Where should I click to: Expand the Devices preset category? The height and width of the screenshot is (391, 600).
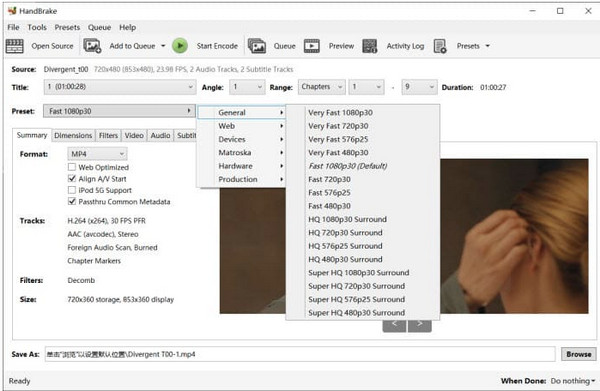[x=241, y=139]
